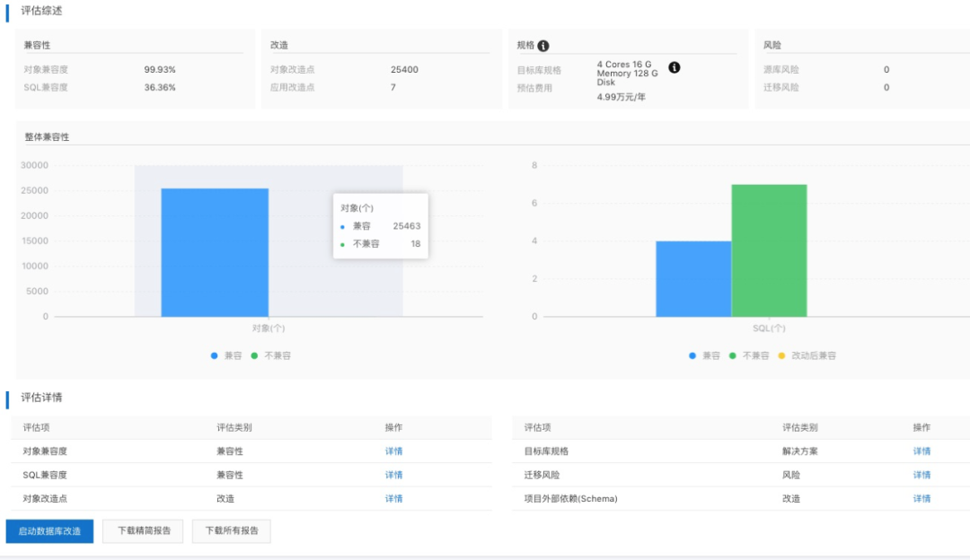
Task: Open 详情 for 项目外部依赖(Schema) row
Action: click(921, 498)
